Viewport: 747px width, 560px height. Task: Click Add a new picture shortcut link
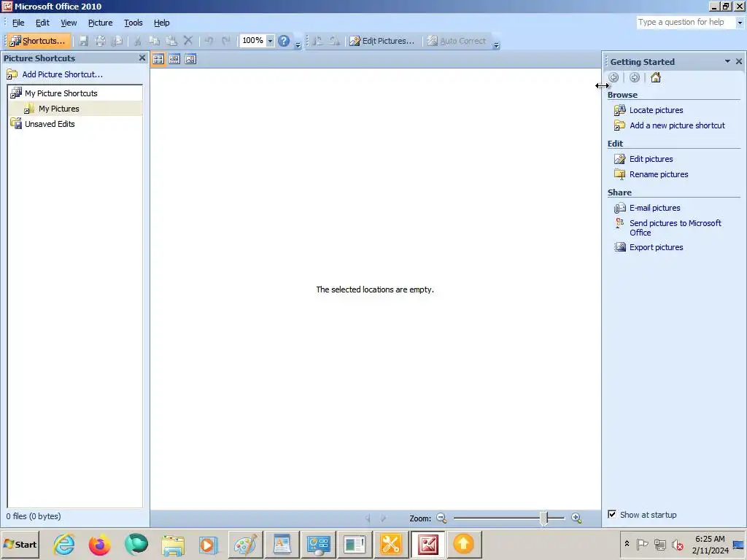[x=677, y=125]
